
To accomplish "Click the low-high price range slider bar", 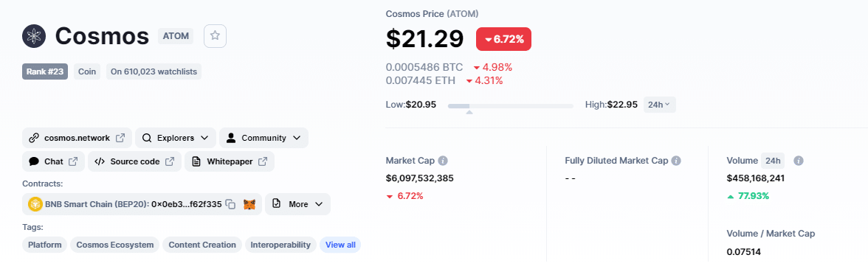I will tap(511, 105).
